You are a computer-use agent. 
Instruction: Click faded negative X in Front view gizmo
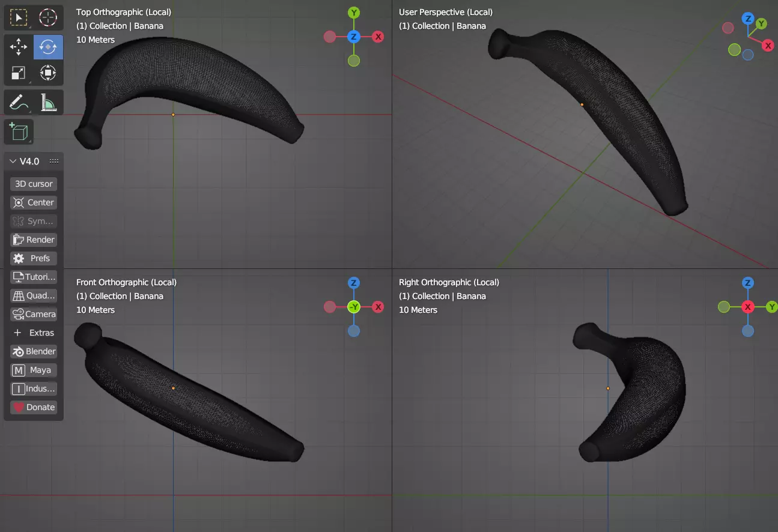[330, 307]
